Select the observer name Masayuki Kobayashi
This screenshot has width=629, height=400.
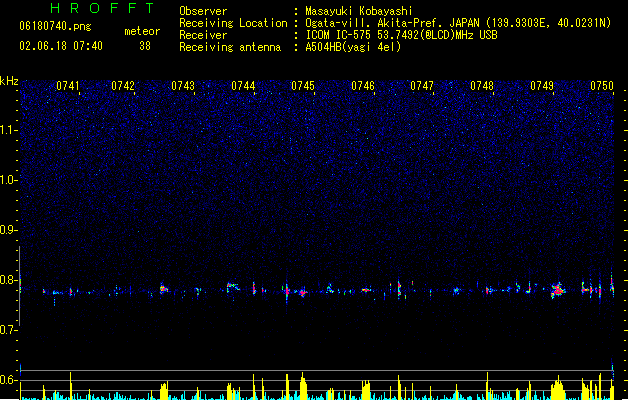(359, 11)
